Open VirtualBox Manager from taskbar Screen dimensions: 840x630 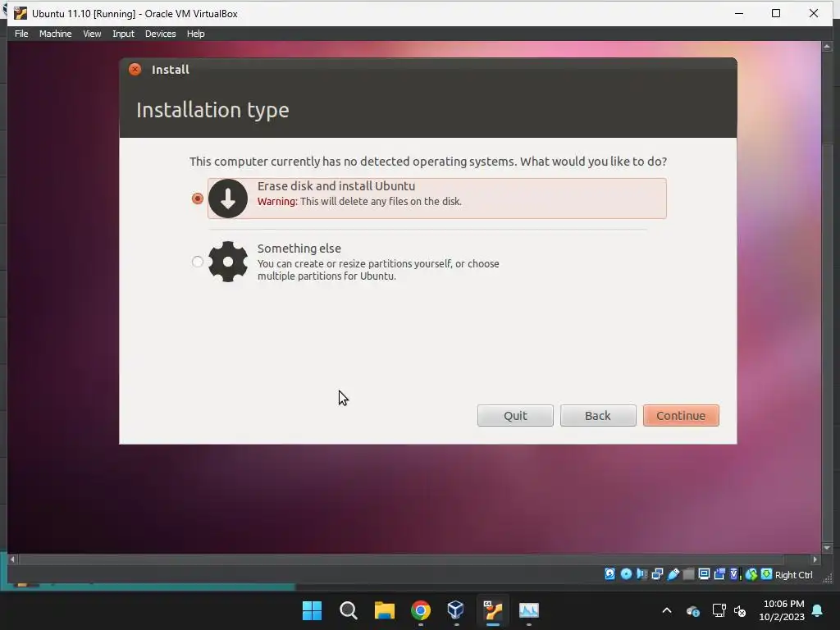[x=456, y=610]
